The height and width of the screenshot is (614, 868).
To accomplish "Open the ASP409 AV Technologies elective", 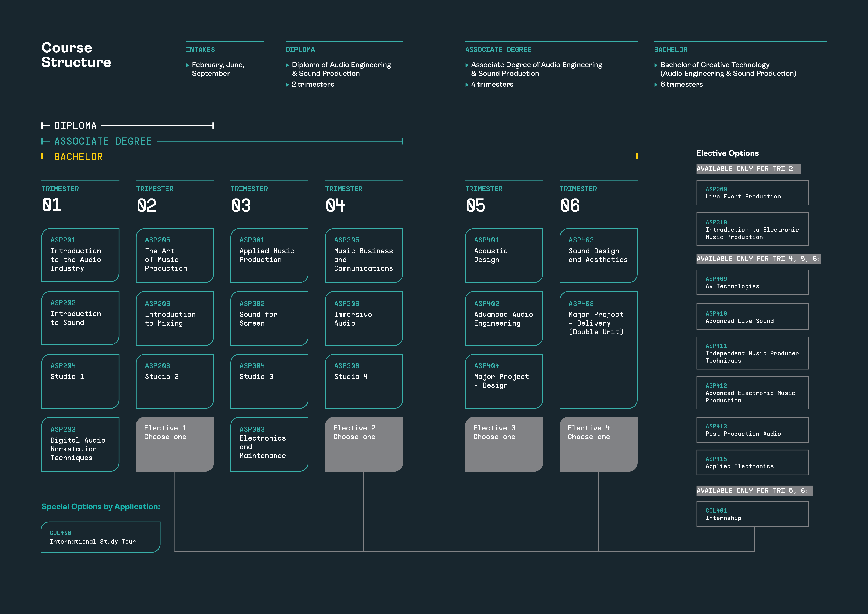I will pyautogui.click(x=752, y=282).
